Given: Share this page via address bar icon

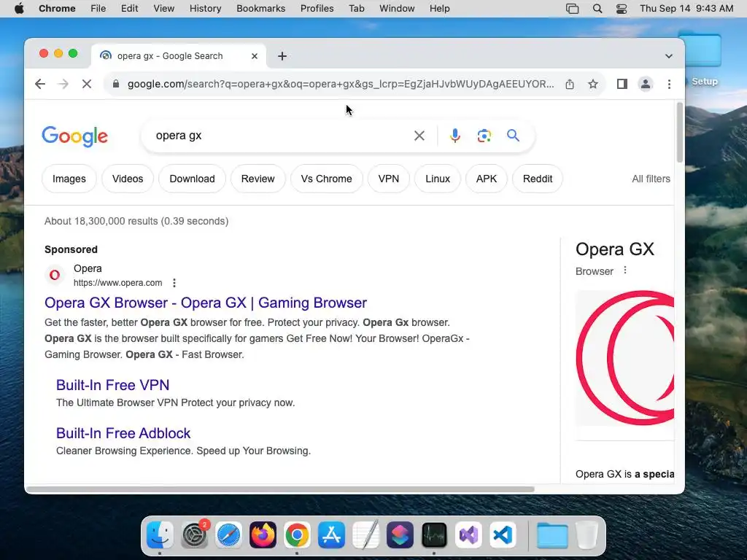Looking at the screenshot, I should [570, 85].
